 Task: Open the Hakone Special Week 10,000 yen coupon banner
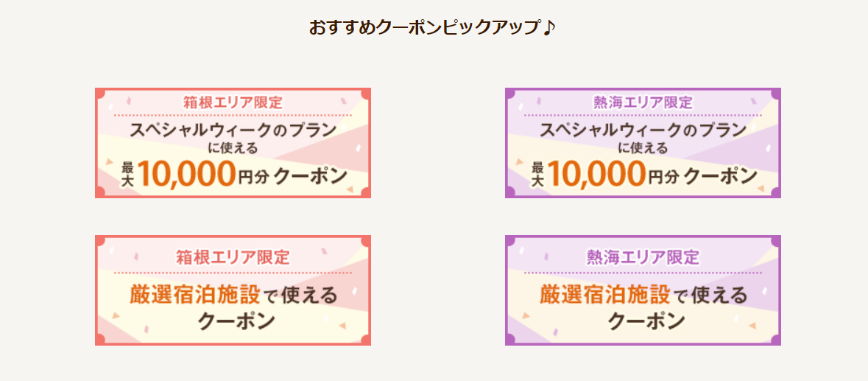point(233,143)
